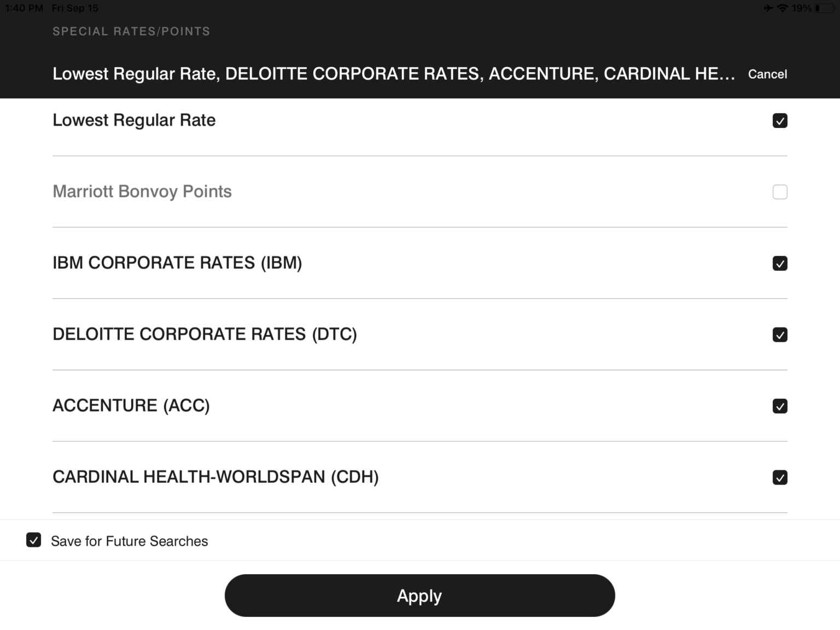The width and height of the screenshot is (840, 630).
Task: Deselect IBM CORPORATE RATES (IBM)
Action: [x=780, y=263]
